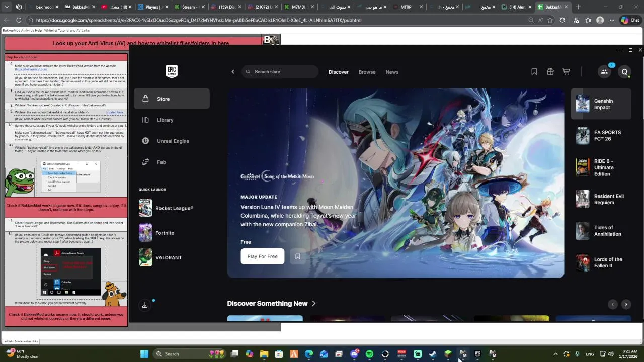Open the Epic friends list icon
Image resolution: width=644 pixels, height=362 pixels.
(x=604, y=72)
